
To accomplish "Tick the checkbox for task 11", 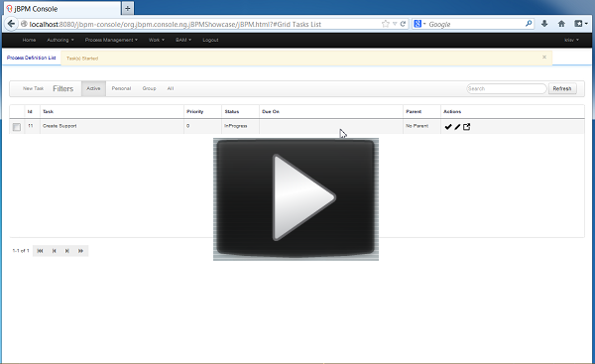I will tap(16, 127).
